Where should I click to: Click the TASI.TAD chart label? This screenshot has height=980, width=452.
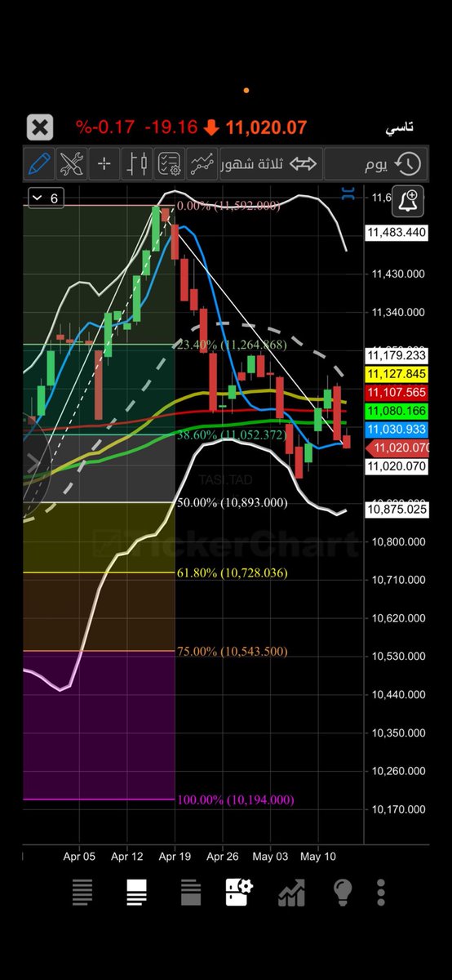(x=226, y=479)
